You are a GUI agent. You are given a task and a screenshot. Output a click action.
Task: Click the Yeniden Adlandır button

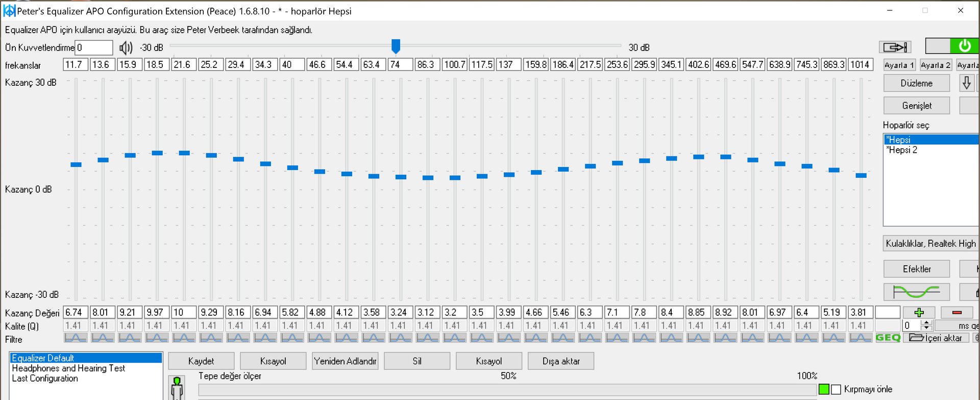[345, 361]
